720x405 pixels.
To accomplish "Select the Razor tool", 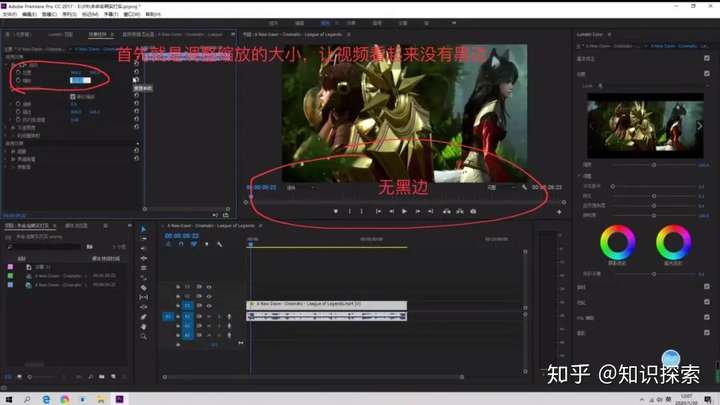I will tap(143, 287).
